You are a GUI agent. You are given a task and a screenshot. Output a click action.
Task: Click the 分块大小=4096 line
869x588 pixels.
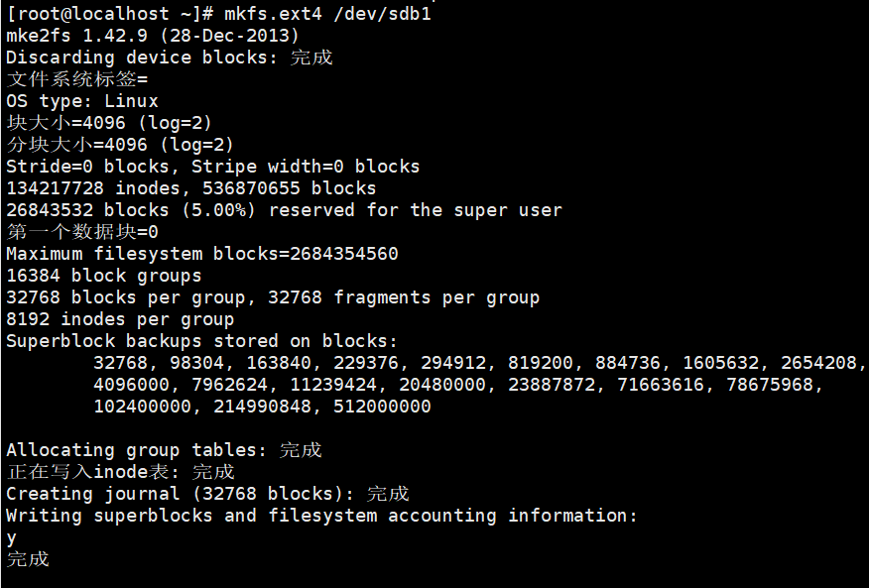[120, 145]
